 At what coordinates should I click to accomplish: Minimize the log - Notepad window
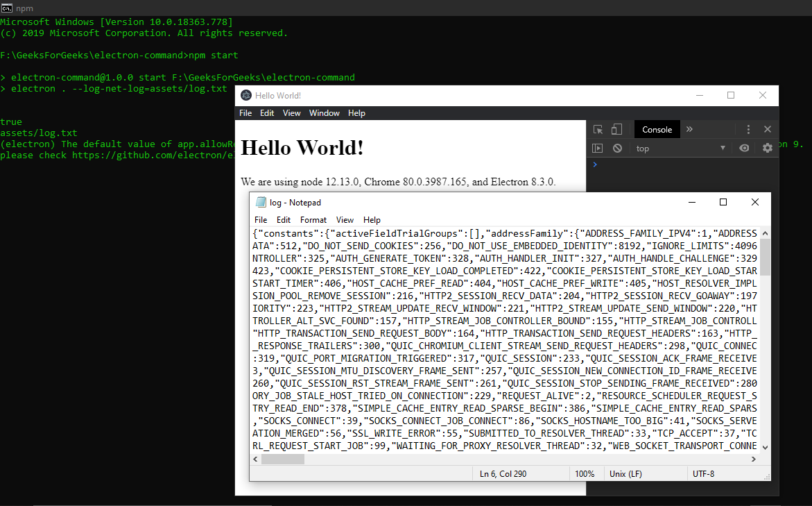click(x=692, y=202)
